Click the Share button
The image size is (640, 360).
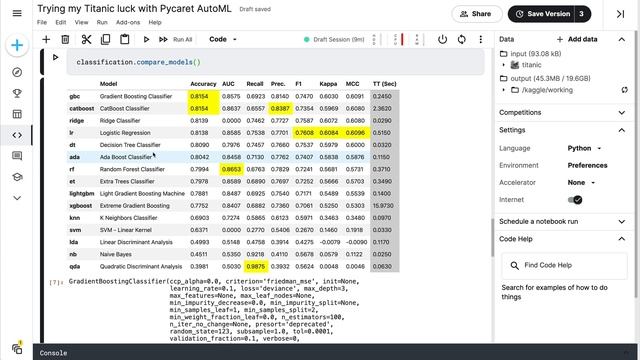pyautogui.click(x=476, y=14)
